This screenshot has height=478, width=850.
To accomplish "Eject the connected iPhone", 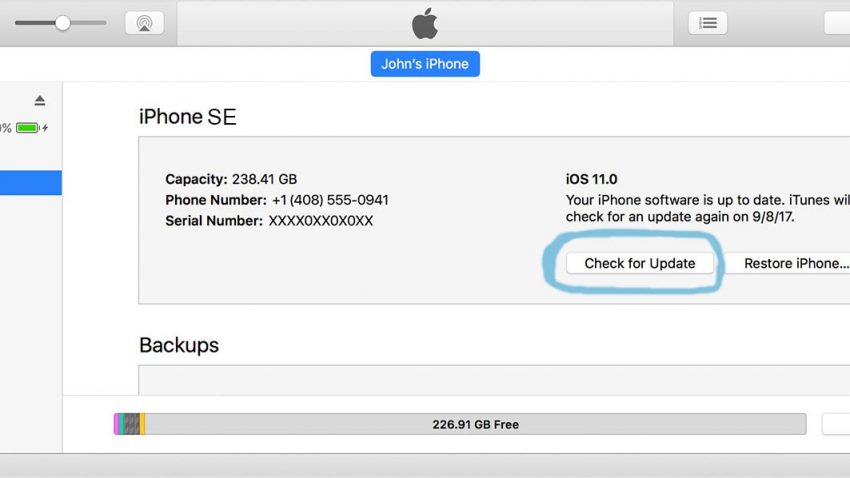I will 40,100.
